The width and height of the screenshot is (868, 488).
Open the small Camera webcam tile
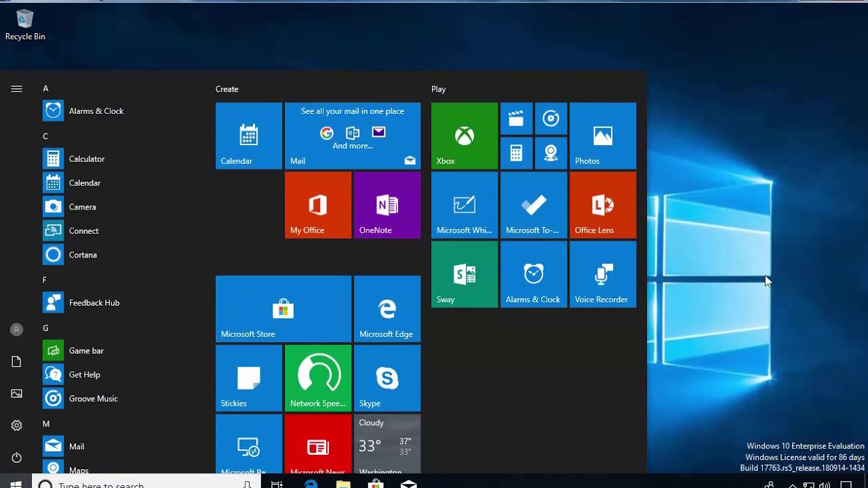[551, 153]
